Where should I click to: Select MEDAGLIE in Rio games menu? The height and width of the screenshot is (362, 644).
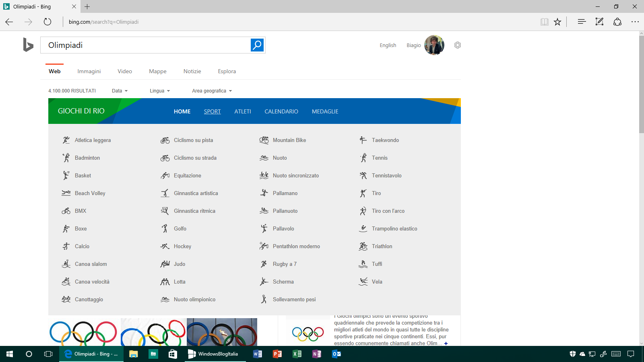click(x=325, y=111)
